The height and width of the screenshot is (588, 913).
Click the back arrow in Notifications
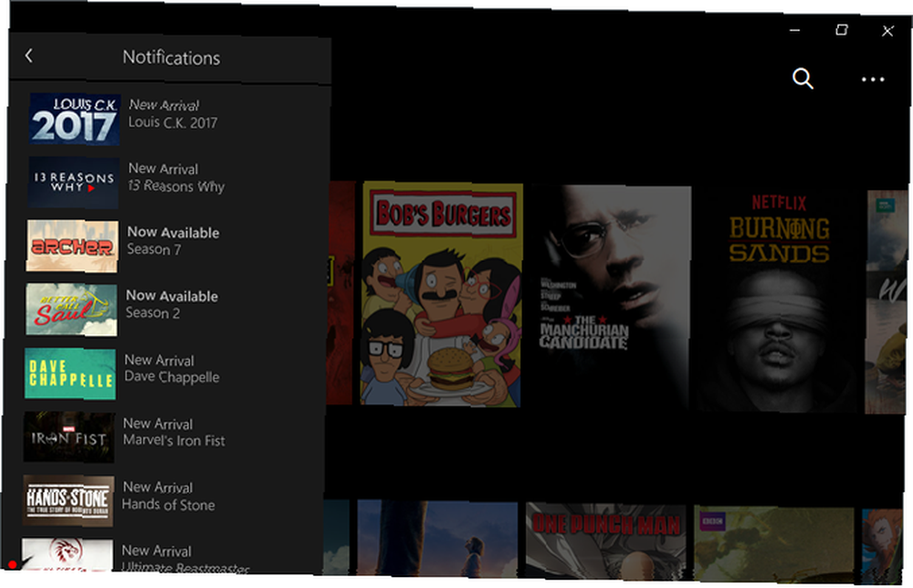coord(28,56)
